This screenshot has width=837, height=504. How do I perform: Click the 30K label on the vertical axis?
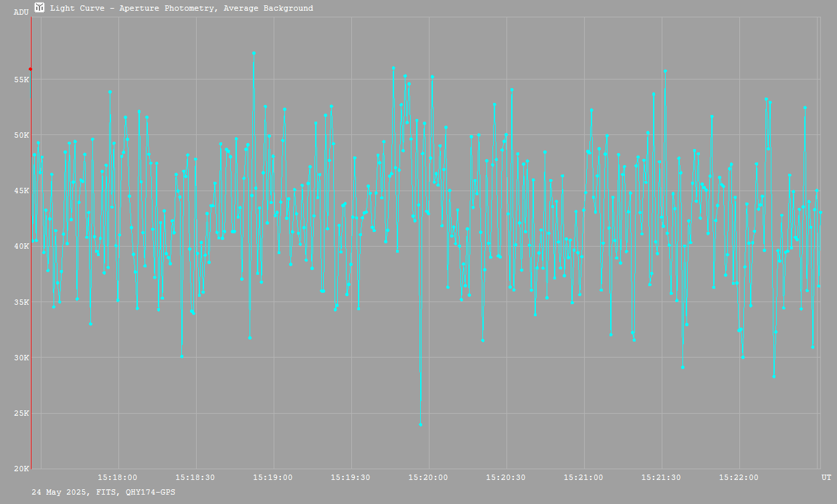[x=21, y=357]
